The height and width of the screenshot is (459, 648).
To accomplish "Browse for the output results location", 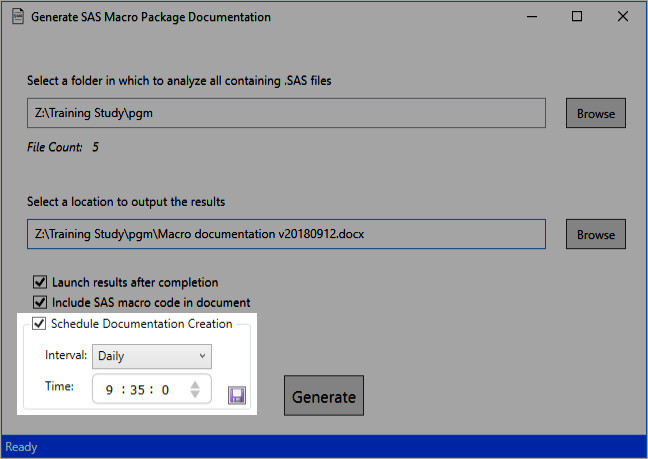I will [596, 234].
